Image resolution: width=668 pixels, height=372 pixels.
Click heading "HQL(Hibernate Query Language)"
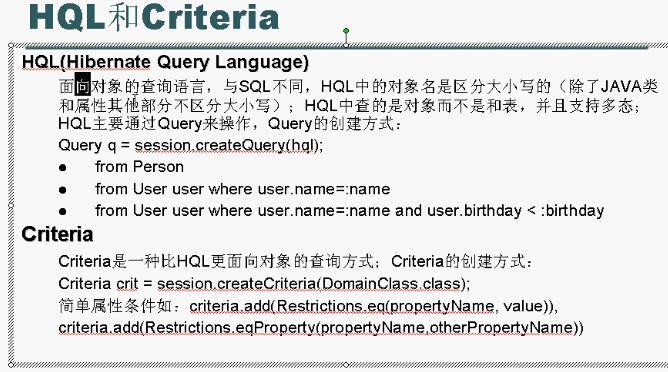click(x=165, y=62)
